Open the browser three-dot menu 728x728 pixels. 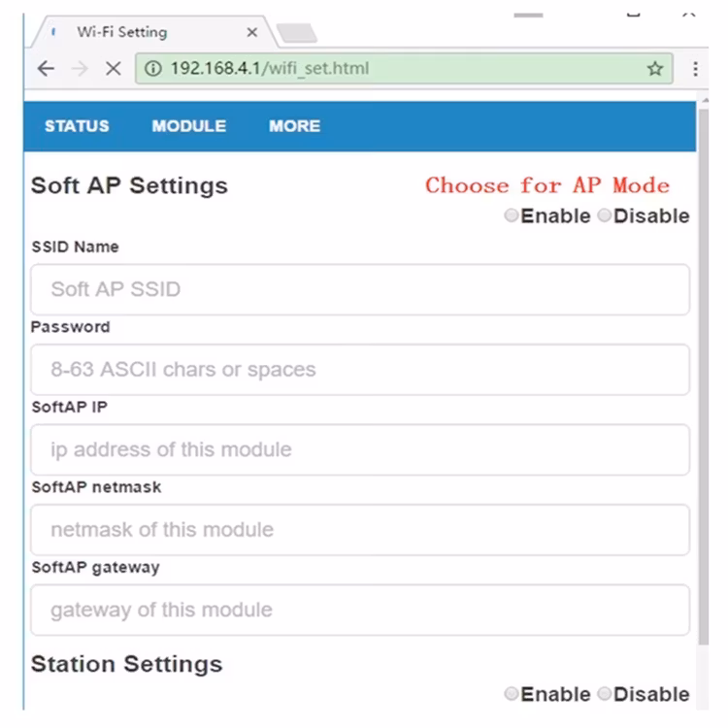[x=695, y=69]
